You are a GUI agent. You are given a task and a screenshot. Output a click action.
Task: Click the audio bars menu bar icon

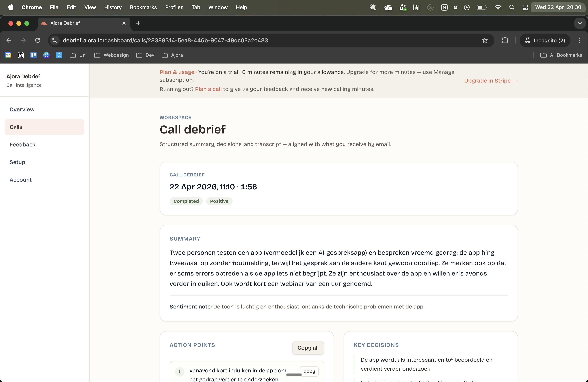point(416,7)
